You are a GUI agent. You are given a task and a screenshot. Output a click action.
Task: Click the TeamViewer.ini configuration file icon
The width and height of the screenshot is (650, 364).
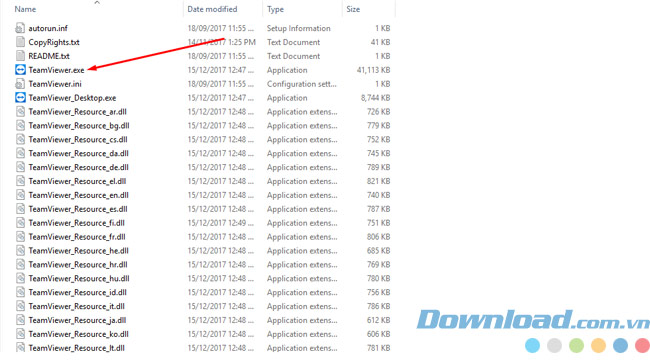coord(20,84)
